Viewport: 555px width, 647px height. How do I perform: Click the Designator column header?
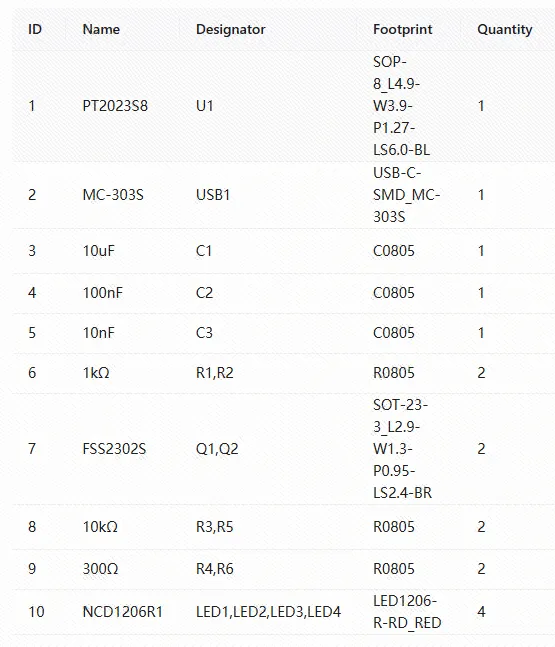coord(230,29)
